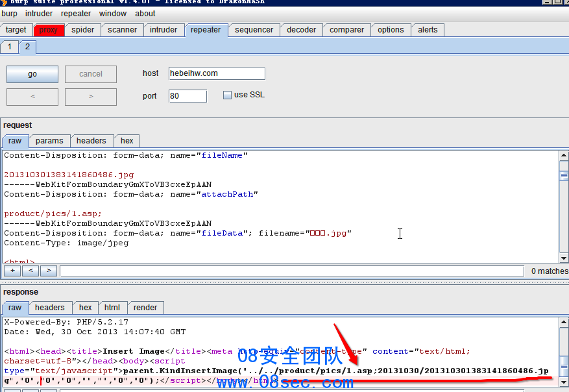Click response scrollbar down arrow
Screen dimensions: 569x392
564,382
